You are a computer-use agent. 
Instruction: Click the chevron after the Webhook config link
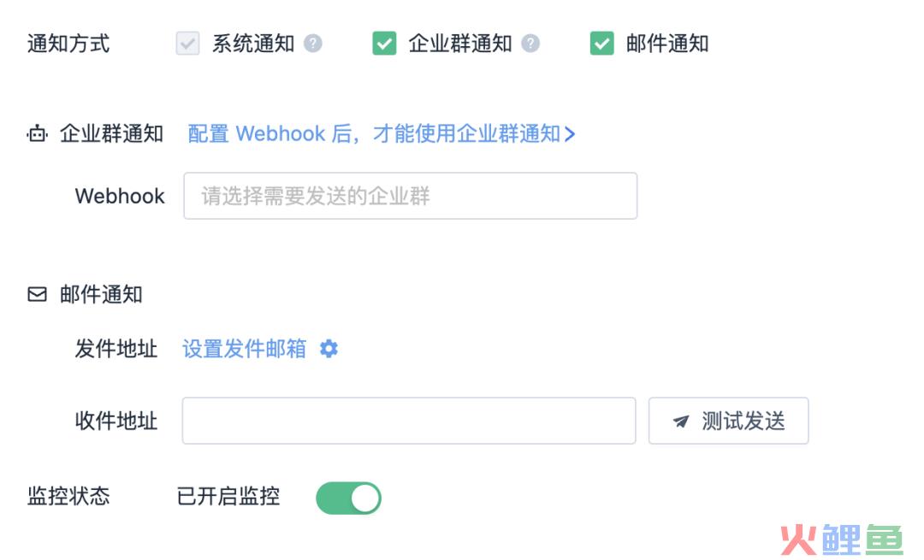(569, 134)
